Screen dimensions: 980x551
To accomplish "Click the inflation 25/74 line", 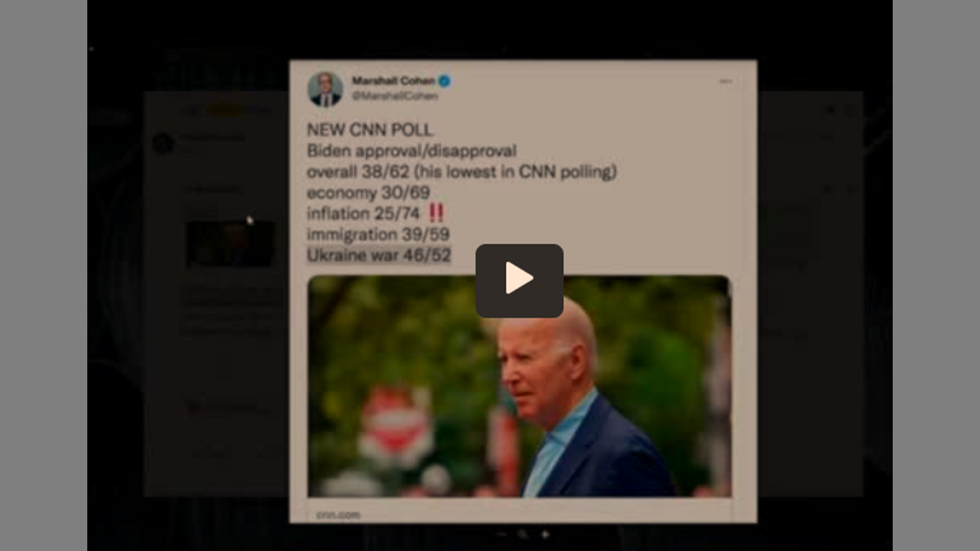I will click(364, 214).
